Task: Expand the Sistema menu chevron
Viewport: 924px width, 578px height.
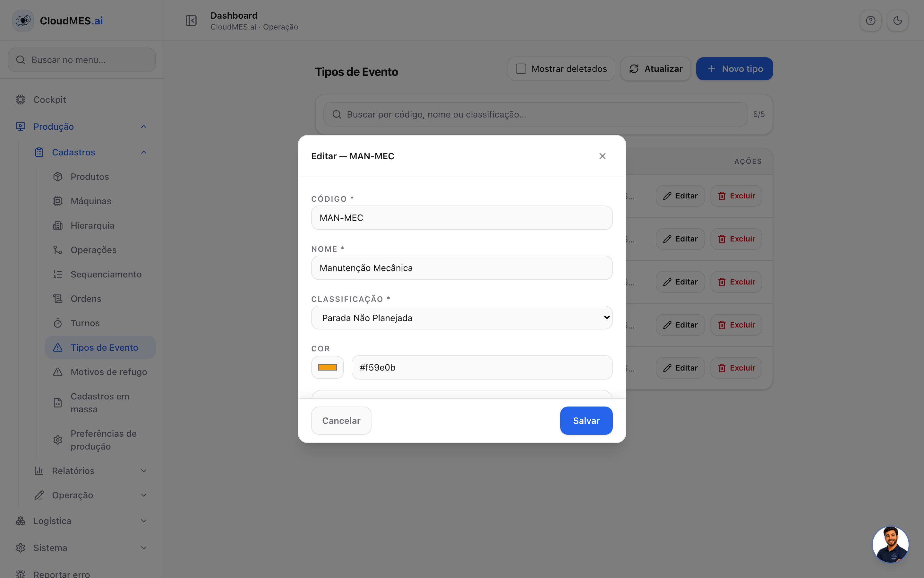Action: [x=143, y=548]
